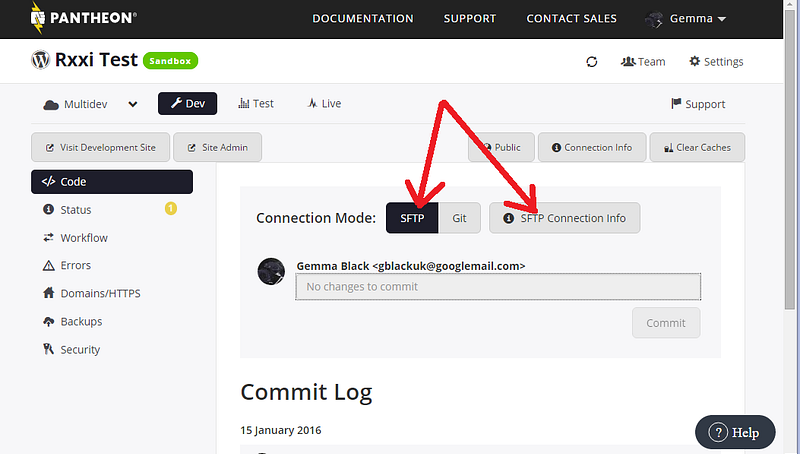
Task: Click the WordPress site icon
Action: click(40, 60)
